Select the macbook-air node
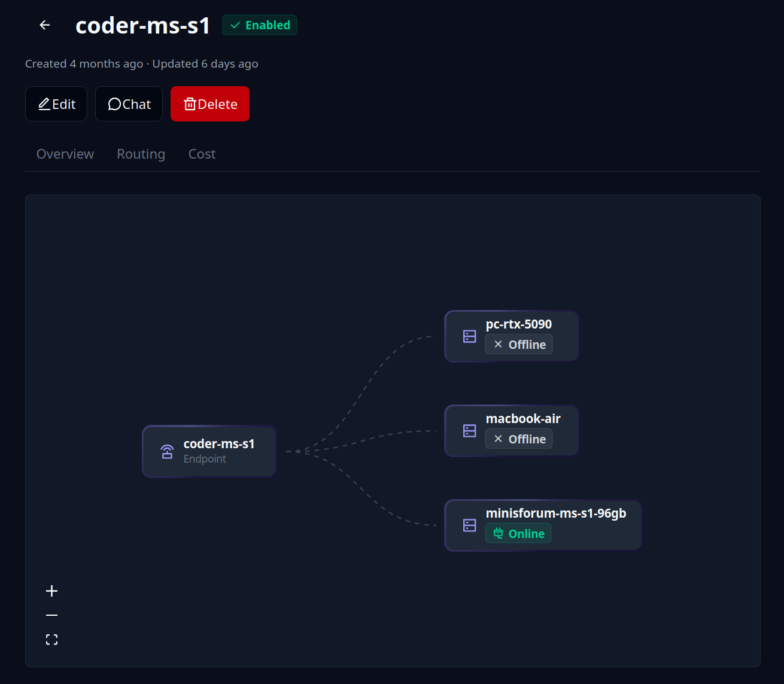This screenshot has height=684, width=784. click(512, 430)
